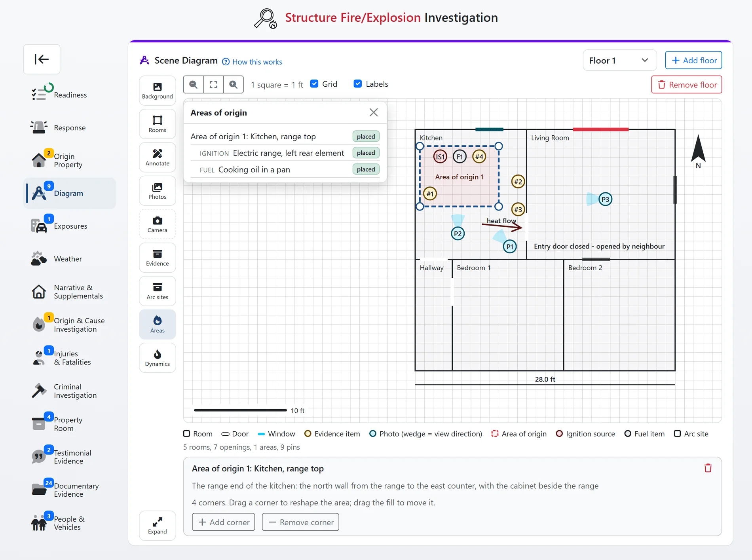Open the Dynamics tool
The image size is (752, 560).
pyautogui.click(x=157, y=358)
